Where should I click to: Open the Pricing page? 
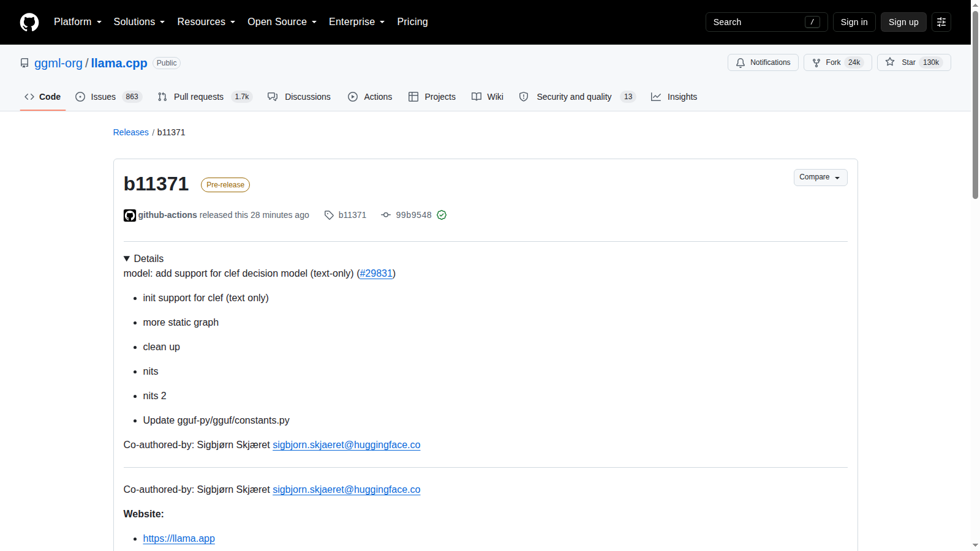click(412, 22)
